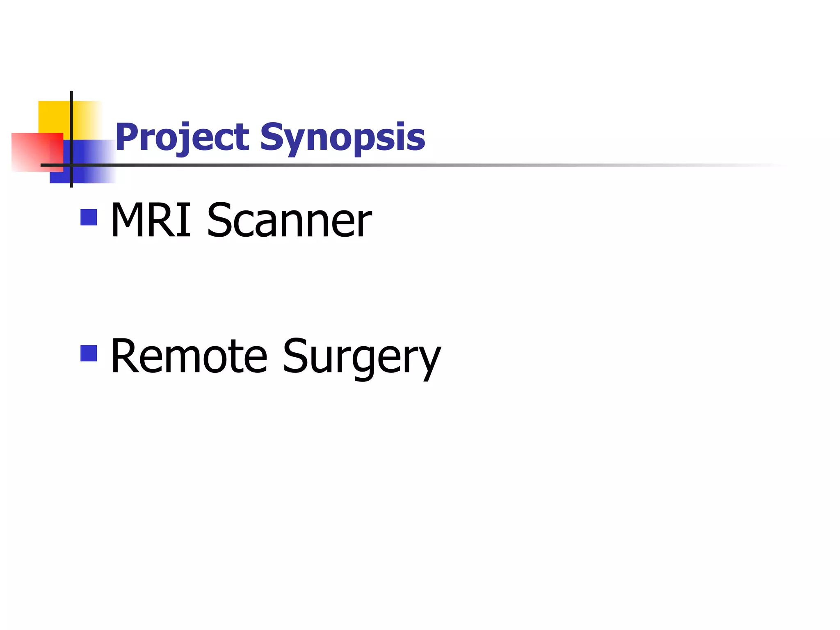Viewport: 840px width, 630px height.
Task: Click blank area between the two bullets
Action: (x=262, y=287)
